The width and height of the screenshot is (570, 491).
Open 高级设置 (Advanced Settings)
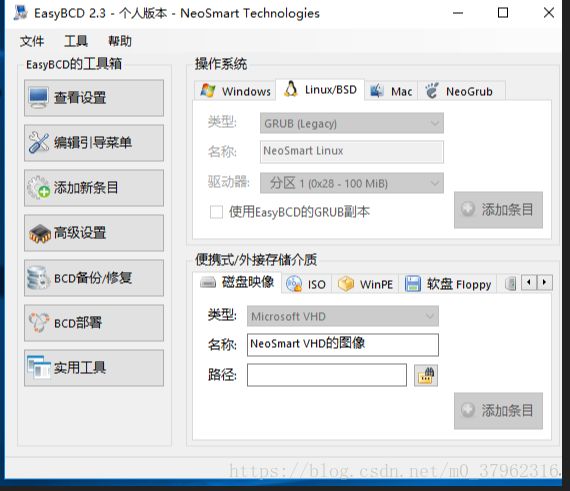(x=94, y=233)
